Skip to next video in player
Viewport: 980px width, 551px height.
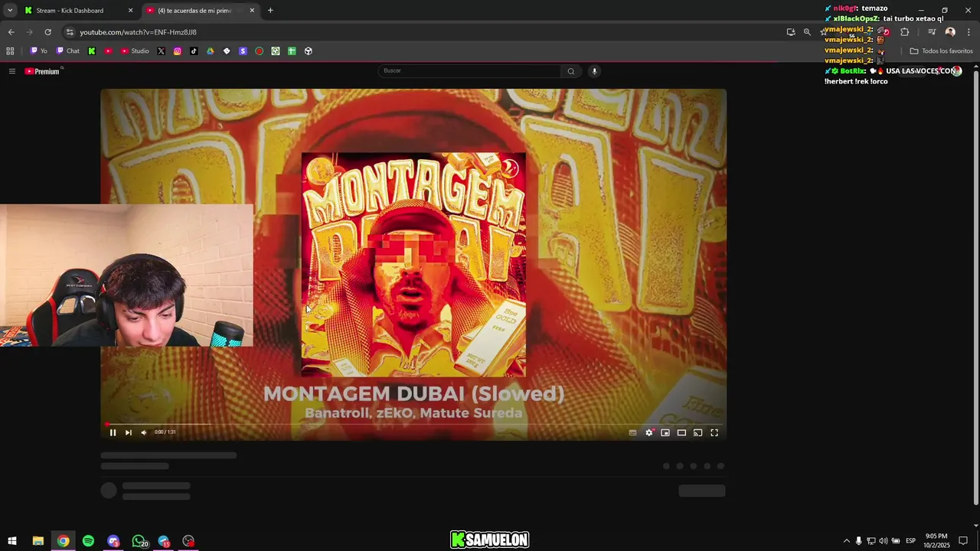pos(128,432)
